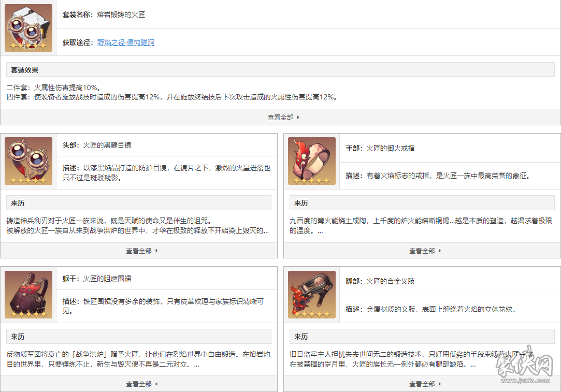Click the 脚部：火匠的合金义肢 title
Viewport: 561px width, 392px height.
coord(380,281)
